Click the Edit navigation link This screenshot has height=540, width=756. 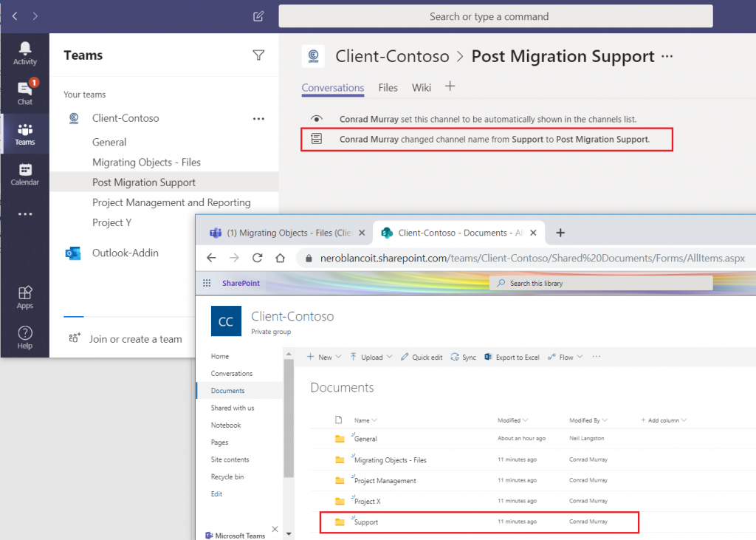click(216, 494)
